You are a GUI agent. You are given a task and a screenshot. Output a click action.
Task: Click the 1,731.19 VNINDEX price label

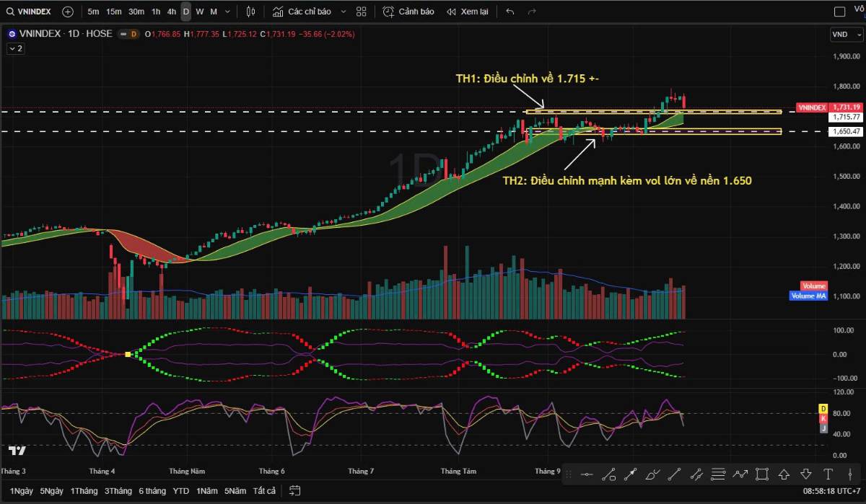[x=828, y=107]
